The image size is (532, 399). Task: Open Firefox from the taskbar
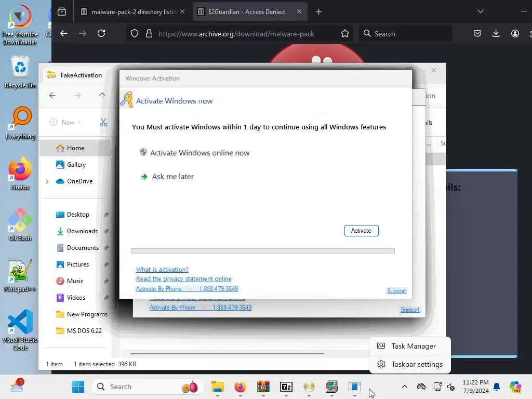(x=240, y=387)
